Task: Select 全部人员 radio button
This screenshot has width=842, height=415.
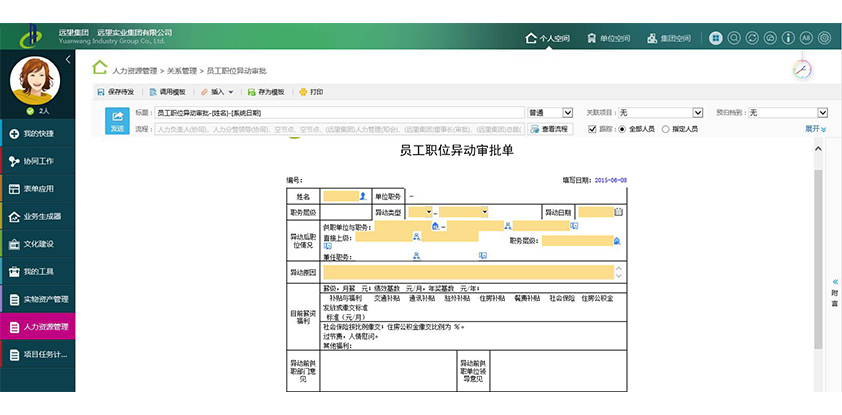Action: tap(622, 129)
